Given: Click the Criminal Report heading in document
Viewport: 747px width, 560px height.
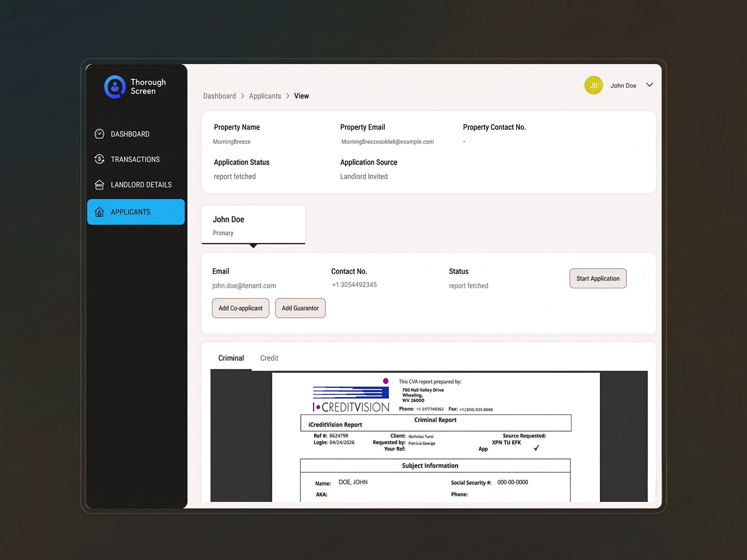Looking at the screenshot, I should click(435, 420).
